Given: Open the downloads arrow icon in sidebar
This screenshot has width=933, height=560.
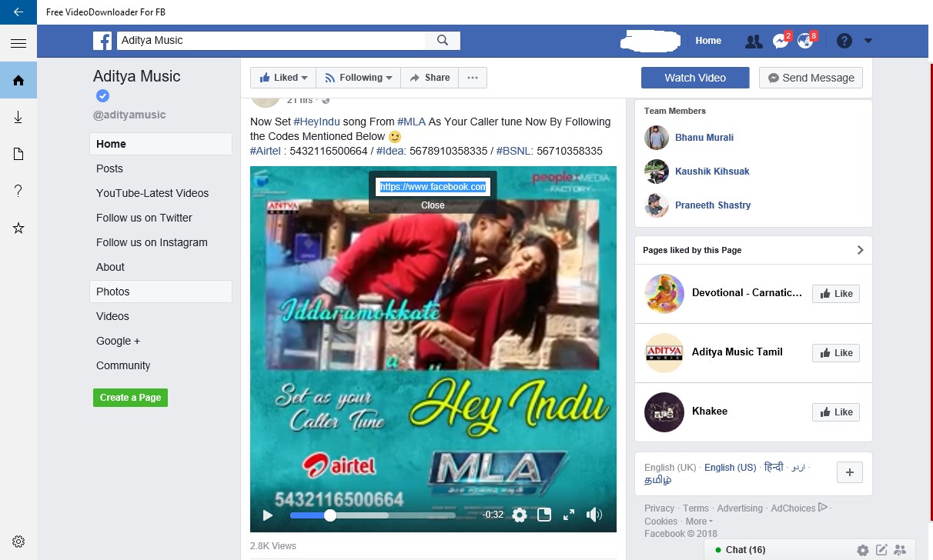Looking at the screenshot, I should point(18,117).
